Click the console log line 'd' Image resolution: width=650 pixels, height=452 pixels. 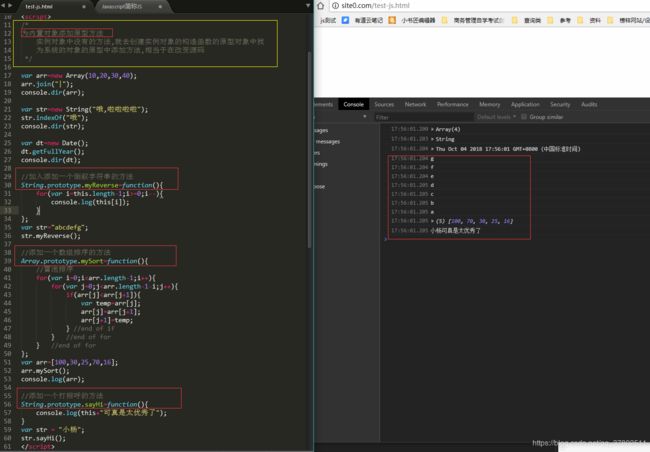[432, 185]
